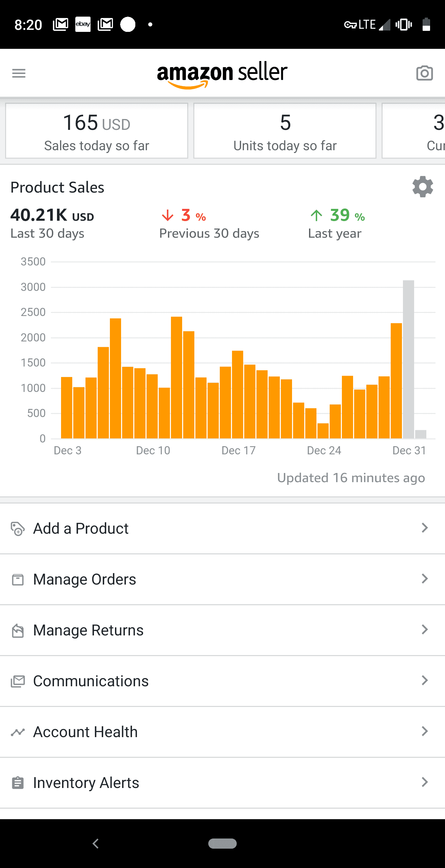Open Product Sales settings gear
Screen dimensions: 445x868
pyautogui.click(x=422, y=188)
